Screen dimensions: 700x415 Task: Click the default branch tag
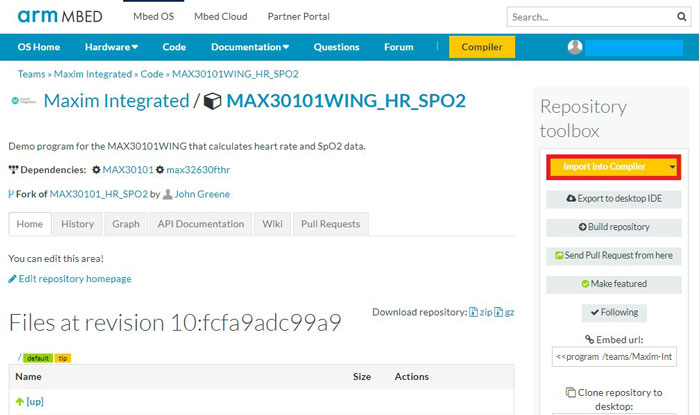[x=38, y=358]
